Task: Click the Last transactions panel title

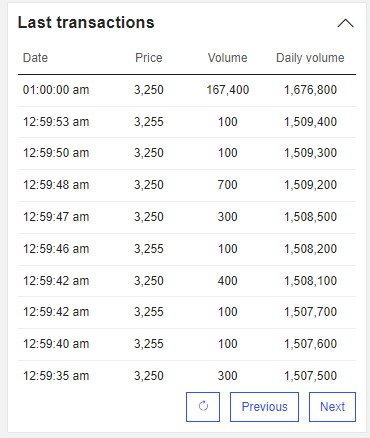Action: pyautogui.click(x=86, y=23)
